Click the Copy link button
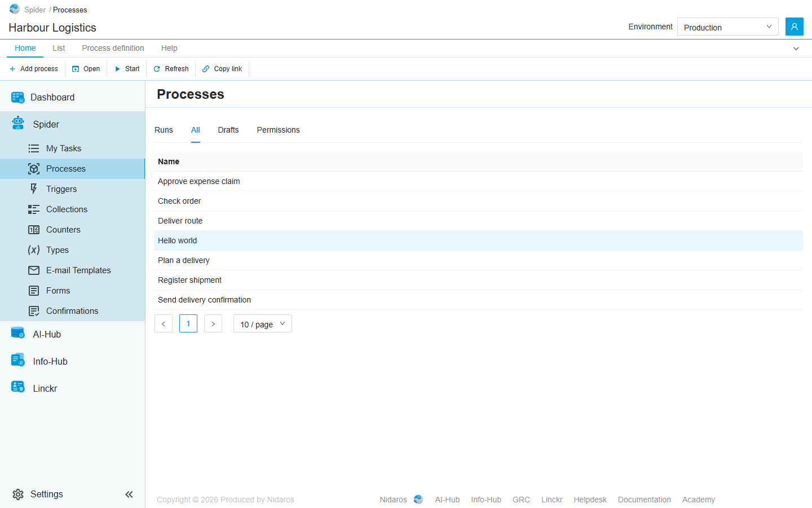The width and height of the screenshot is (812, 508). [x=222, y=69]
